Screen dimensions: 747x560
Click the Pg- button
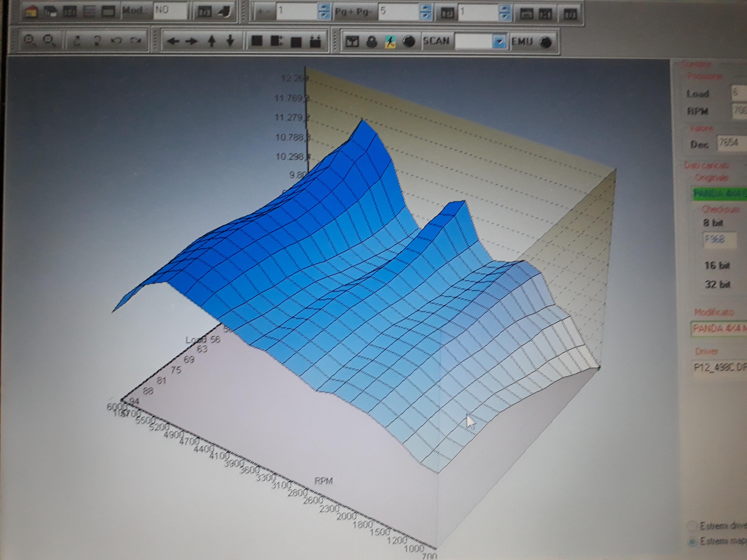tap(364, 12)
